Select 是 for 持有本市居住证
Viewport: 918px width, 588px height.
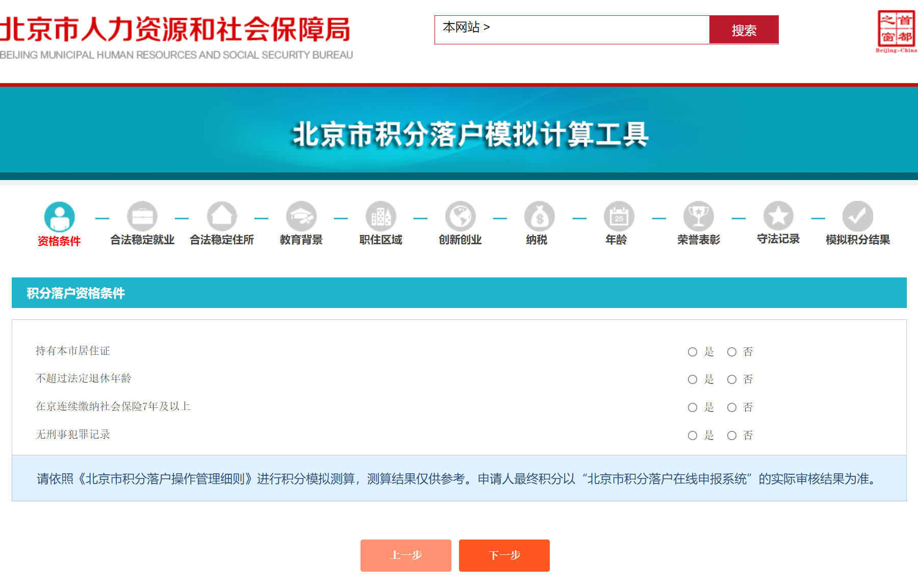point(693,352)
